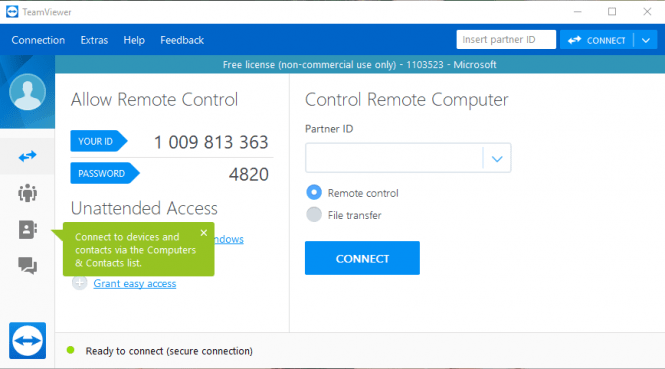Click the YOUR ID number 1 009 813 363
The image size is (665, 369).
click(x=211, y=142)
